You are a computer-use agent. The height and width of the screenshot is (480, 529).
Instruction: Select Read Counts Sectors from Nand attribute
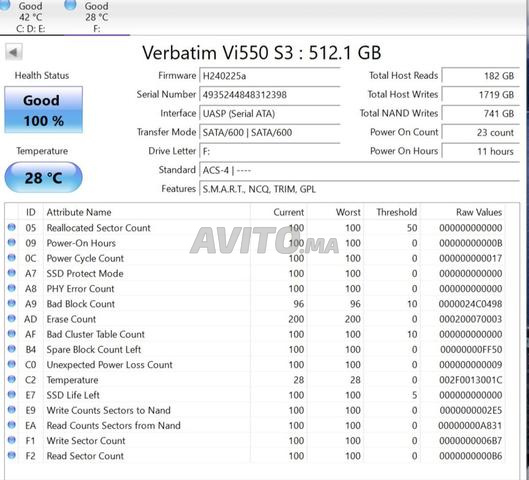tap(113, 425)
